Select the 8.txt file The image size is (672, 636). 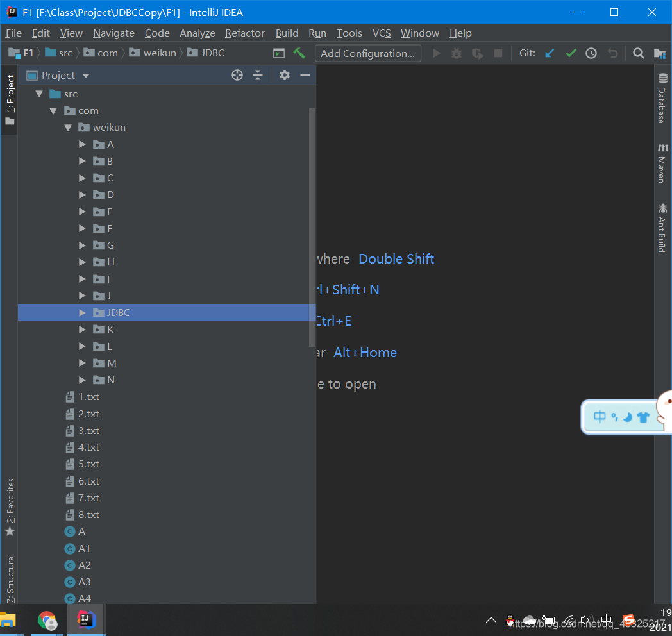[167, 515]
